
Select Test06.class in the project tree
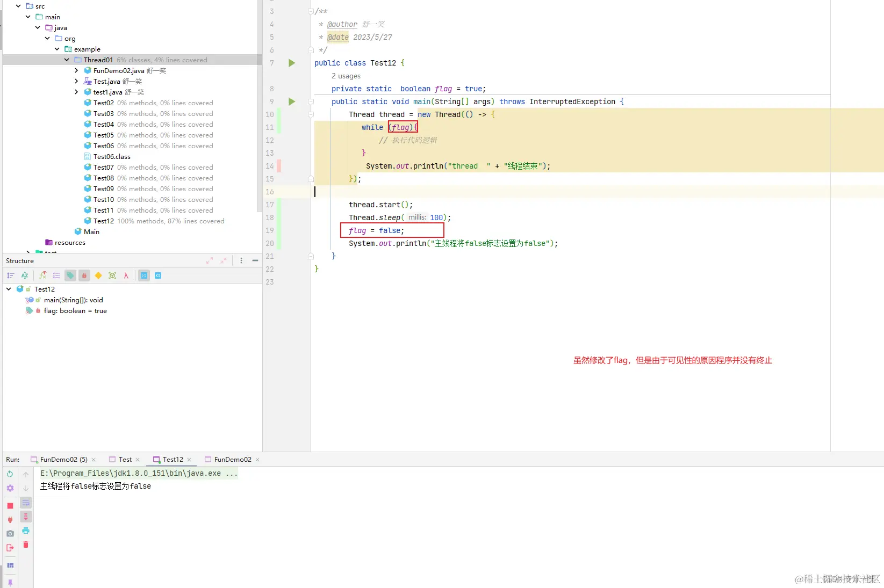pyautogui.click(x=112, y=156)
